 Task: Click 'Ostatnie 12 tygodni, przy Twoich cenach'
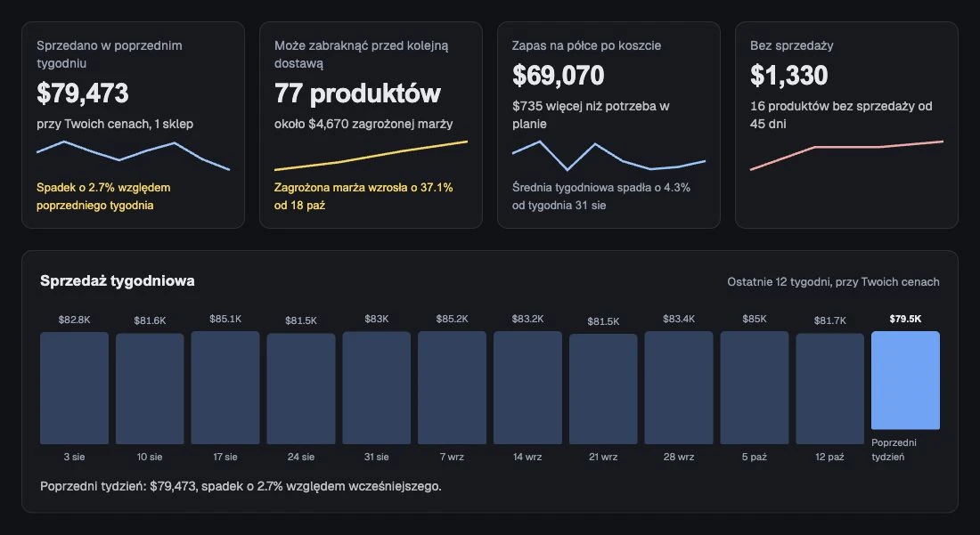click(833, 281)
